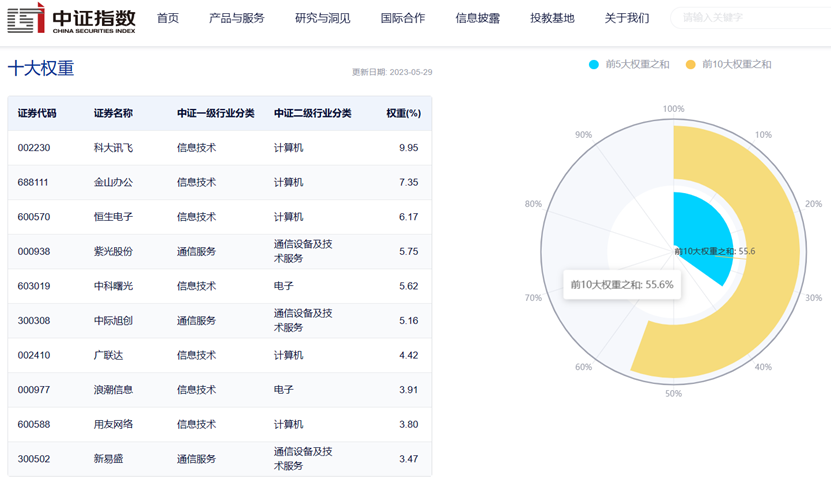Open the 首页 menu item
This screenshot has height=483, width=831.
(x=168, y=18)
